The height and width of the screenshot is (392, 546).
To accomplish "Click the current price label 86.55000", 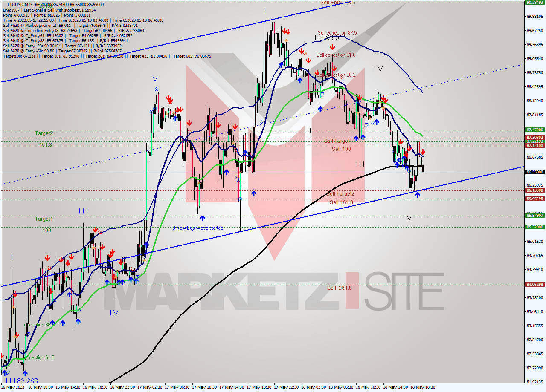I will [534, 172].
